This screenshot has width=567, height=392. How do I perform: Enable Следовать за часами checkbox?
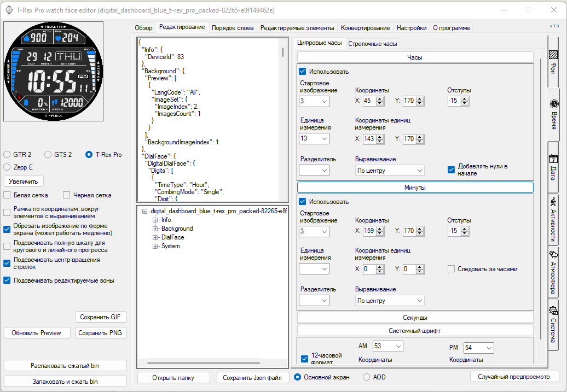tap(452, 269)
